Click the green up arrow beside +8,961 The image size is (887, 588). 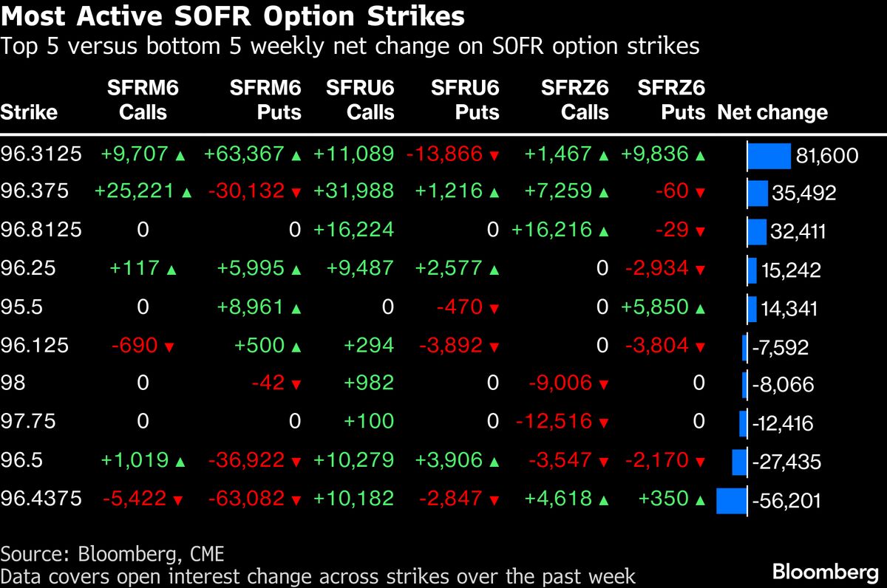click(x=296, y=309)
